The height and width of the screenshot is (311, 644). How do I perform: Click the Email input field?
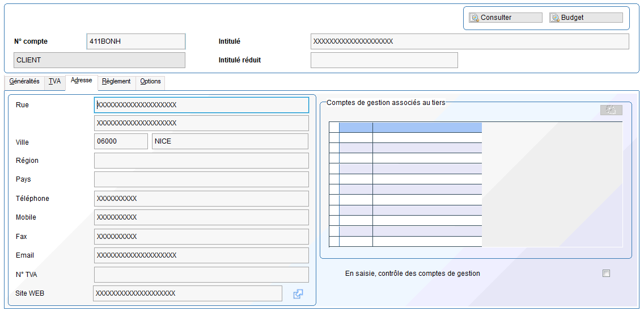pyautogui.click(x=201, y=255)
